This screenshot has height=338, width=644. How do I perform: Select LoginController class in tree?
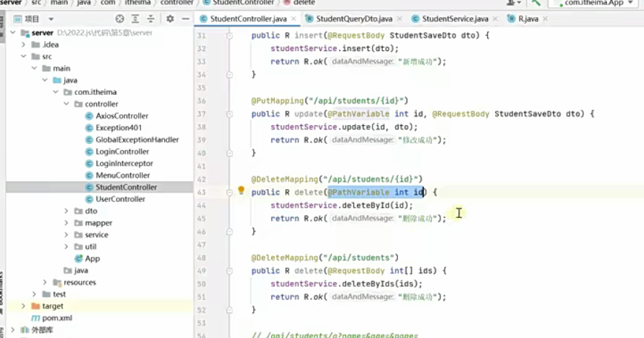pyautogui.click(x=122, y=152)
